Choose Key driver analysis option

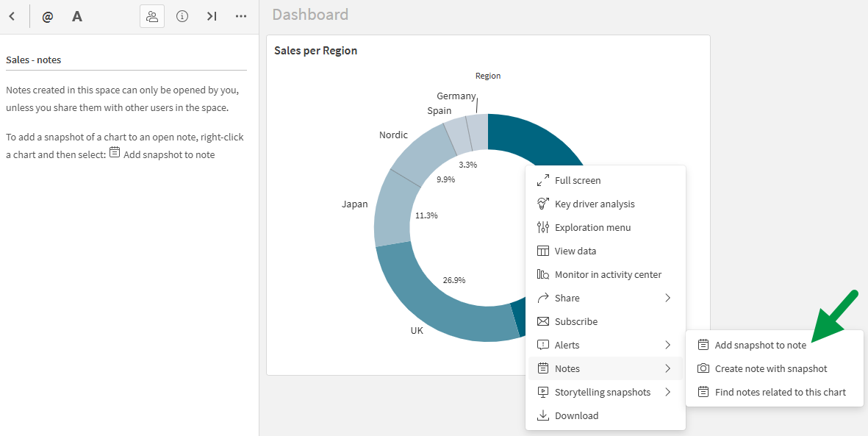(594, 204)
